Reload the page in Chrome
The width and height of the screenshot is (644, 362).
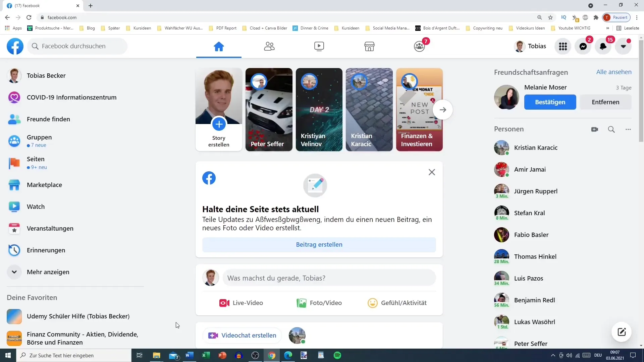pos(29,17)
